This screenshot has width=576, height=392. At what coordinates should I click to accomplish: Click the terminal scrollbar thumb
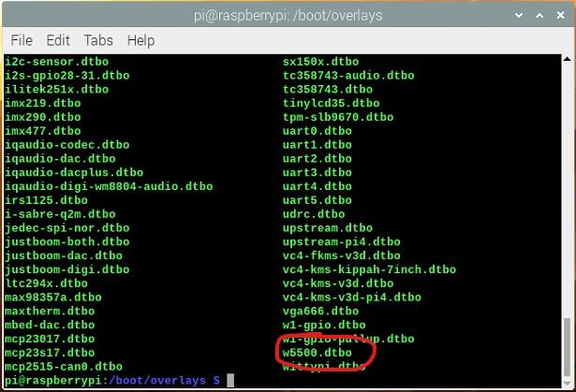click(568, 348)
